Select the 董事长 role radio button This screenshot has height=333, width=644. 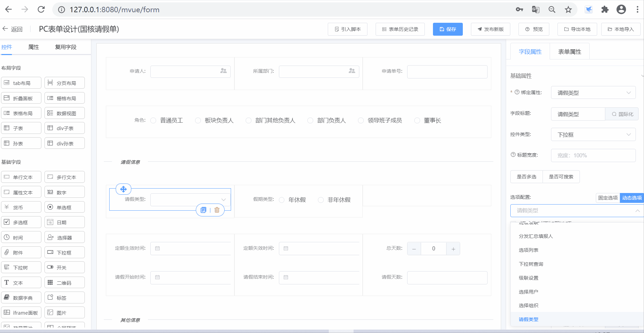(x=417, y=121)
